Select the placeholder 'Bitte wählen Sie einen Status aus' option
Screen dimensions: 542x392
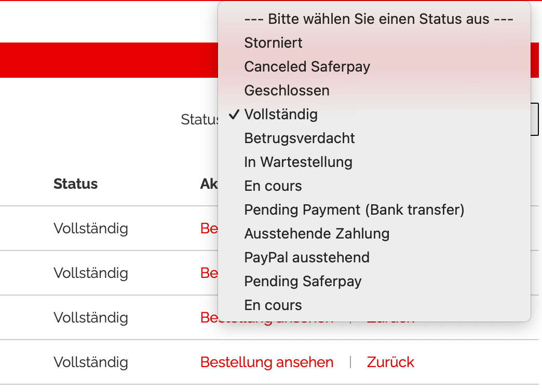pos(378,19)
